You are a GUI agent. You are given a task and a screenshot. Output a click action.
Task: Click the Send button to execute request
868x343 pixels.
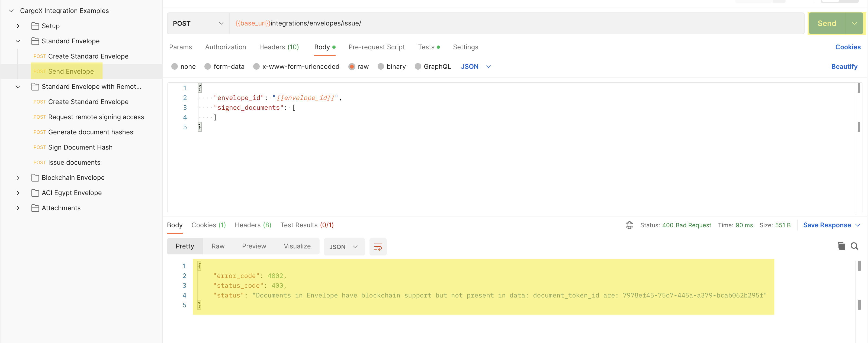click(x=827, y=23)
